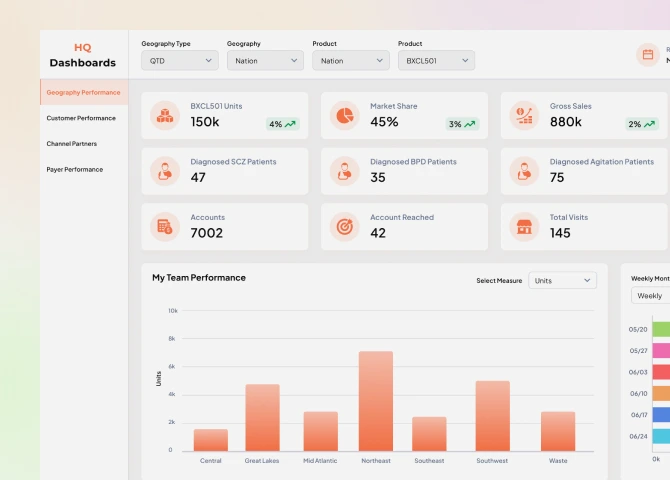Expand the Product BXCL501 dropdown
Screen dimensions: 670x480
click(x=436, y=61)
